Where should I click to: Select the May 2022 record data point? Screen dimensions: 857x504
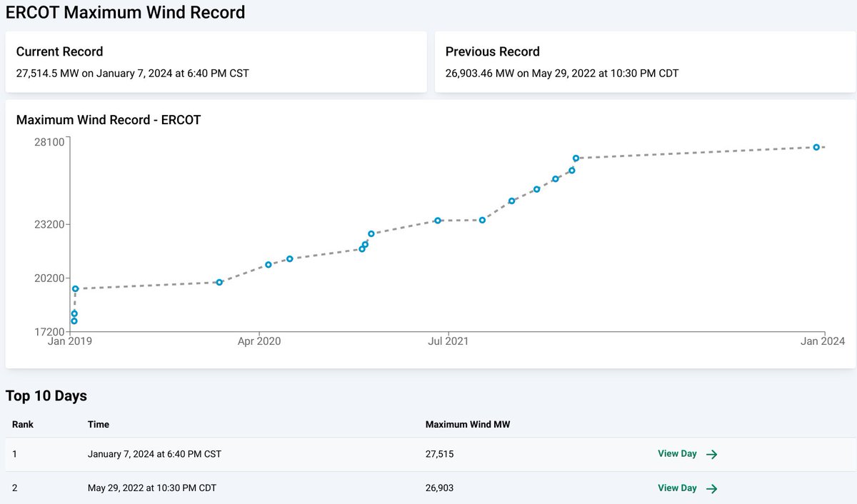576,156
